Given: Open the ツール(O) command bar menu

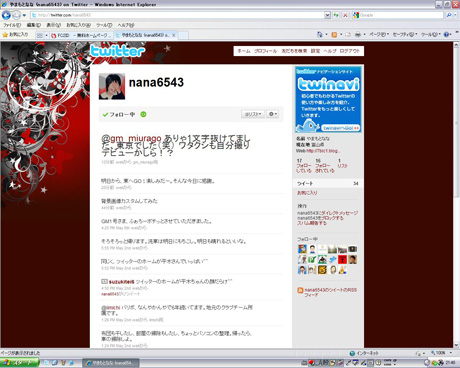Looking at the screenshot, I should [x=431, y=34].
